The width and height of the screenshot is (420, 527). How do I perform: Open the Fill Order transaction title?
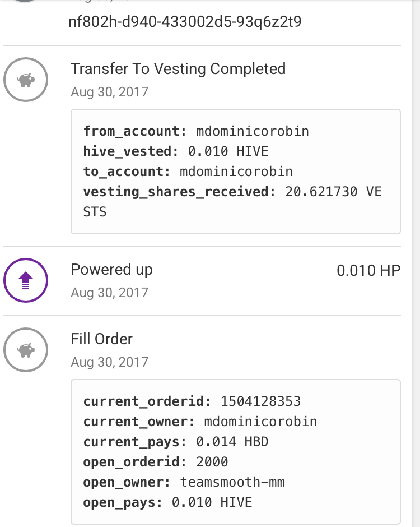tap(101, 339)
